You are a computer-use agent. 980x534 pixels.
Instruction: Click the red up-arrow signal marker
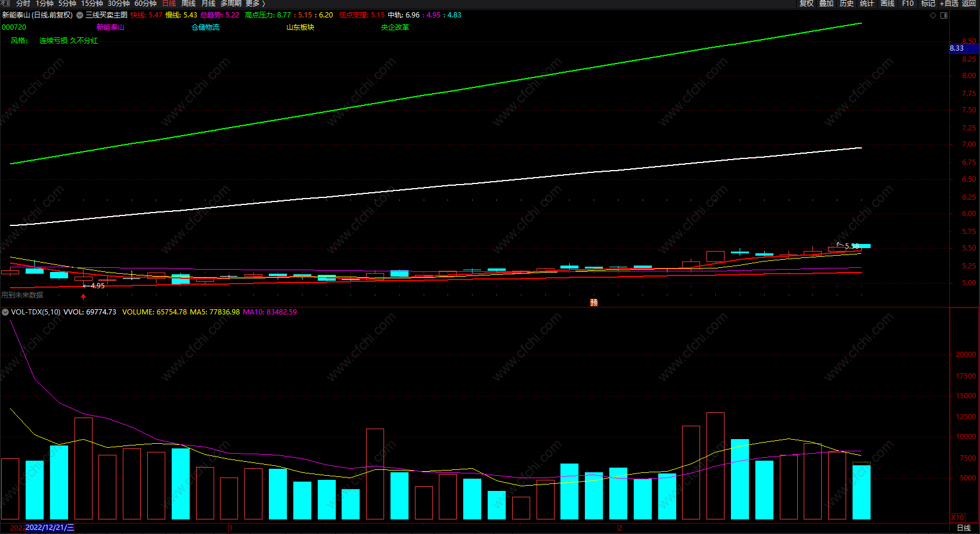tap(83, 297)
